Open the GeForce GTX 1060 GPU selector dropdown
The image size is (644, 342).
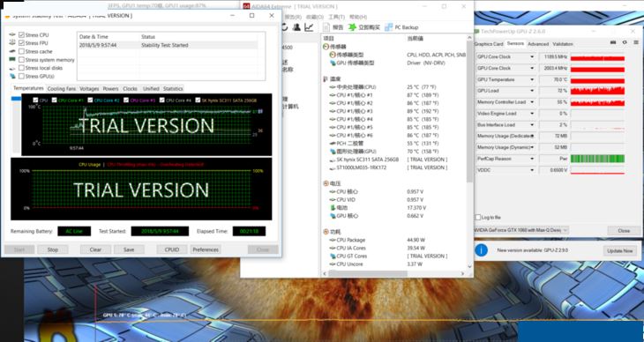pyautogui.click(x=565, y=230)
